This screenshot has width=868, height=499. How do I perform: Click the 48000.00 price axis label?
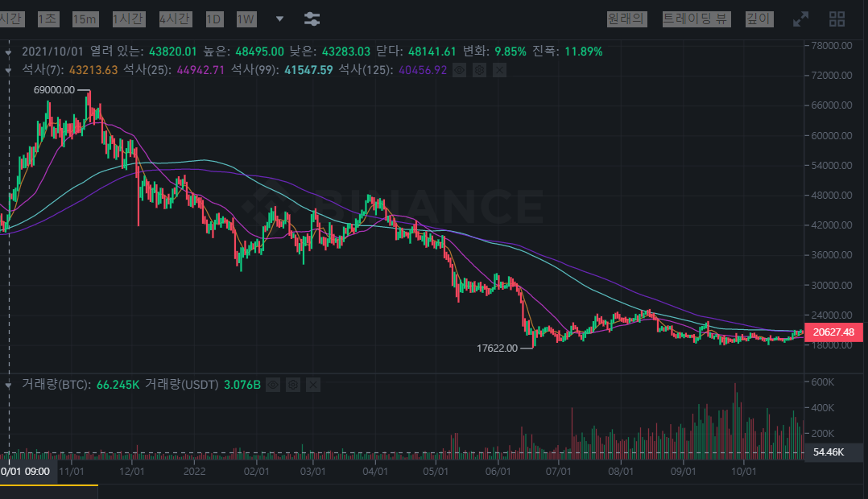832,196
